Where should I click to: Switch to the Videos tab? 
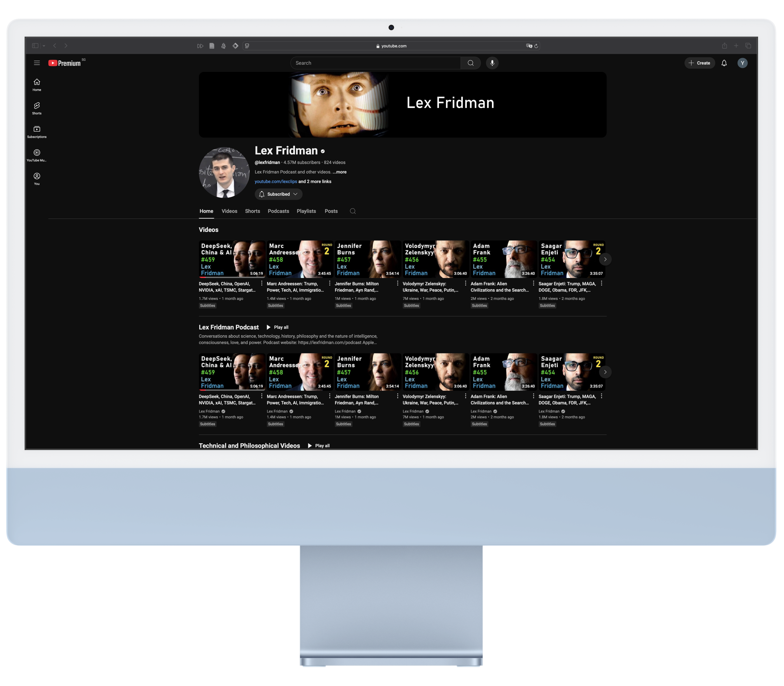coord(229,211)
